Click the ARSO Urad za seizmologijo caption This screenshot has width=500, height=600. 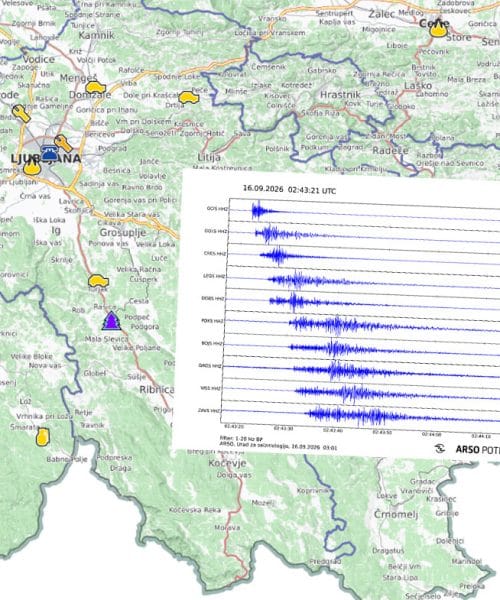coord(279,446)
